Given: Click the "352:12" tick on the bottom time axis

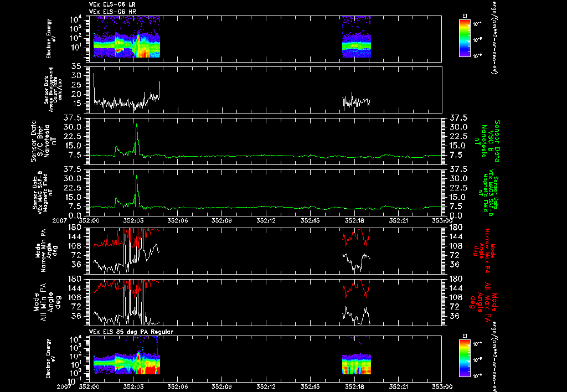Looking at the screenshot, I should 266,386.
